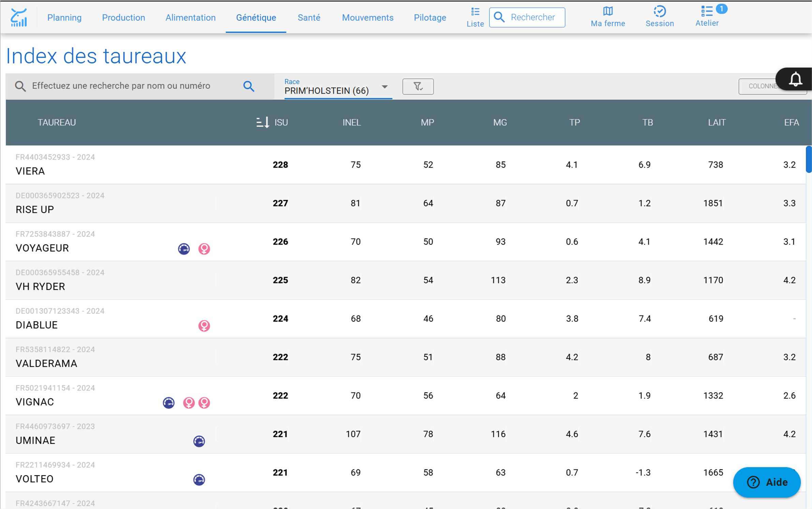This screenshot has width=812, height=509.
Task: Click the Atelier notification badge
Action: 721,9
